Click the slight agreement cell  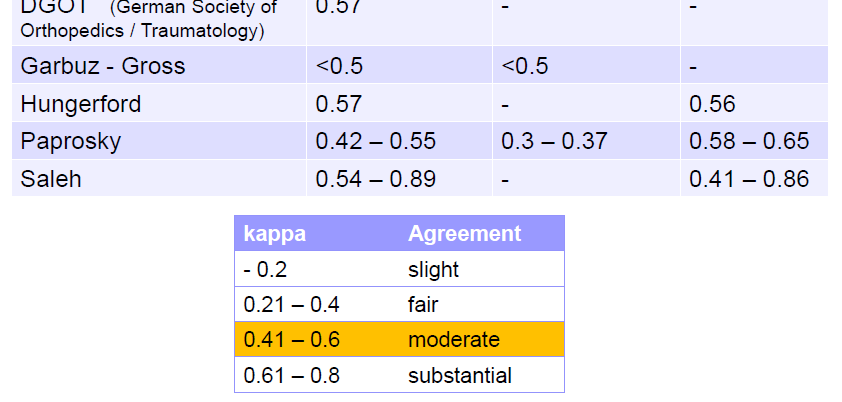(433, 270)
